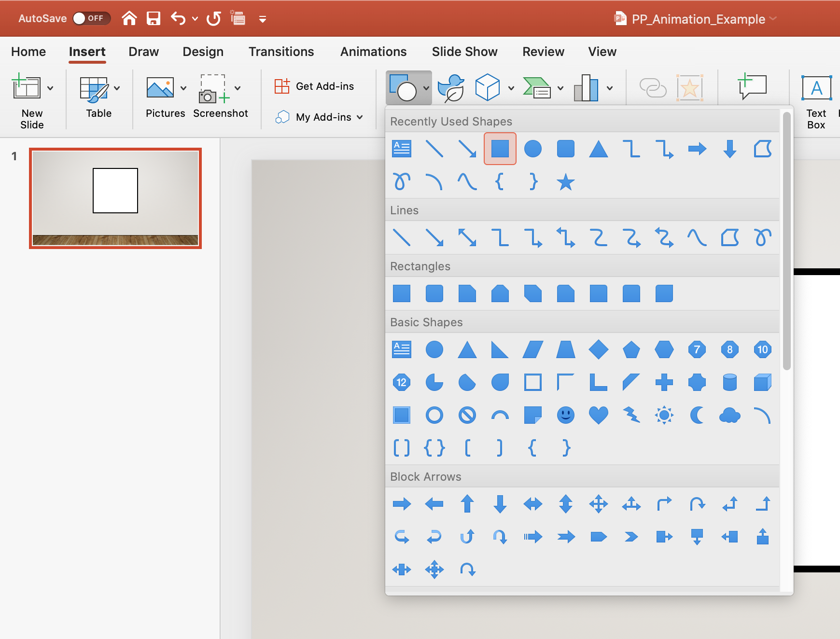Image resolution: width=840 pixels, height=639 pixels.
Task: Open the Slide Show tab
Action: click(x=464, y=52)
